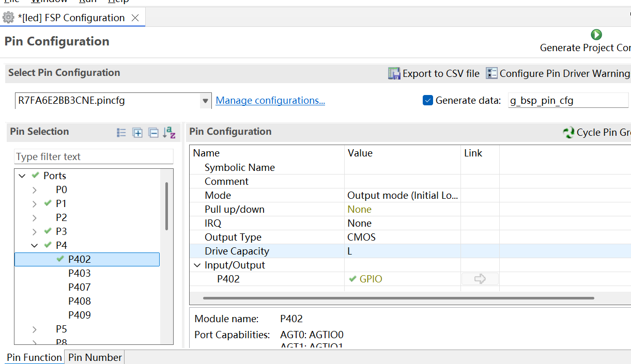Click the g_bsp_pin_cfg data name field
Viewport: 631px width, 364px height.
(x=568, y=101)
